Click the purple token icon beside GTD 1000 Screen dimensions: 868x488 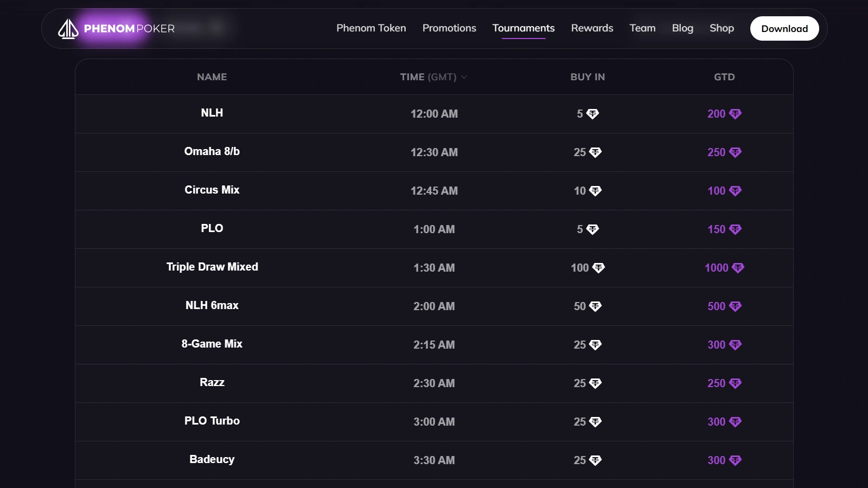click(x=738, y=268)
